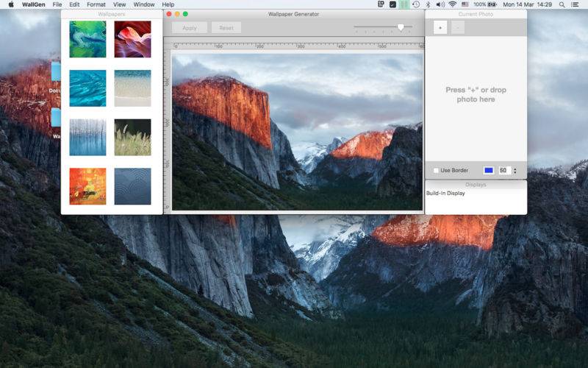This screenshot has height=368, width=588.
Task: Open Spotlight search magnifier icon
Action: 562,4
